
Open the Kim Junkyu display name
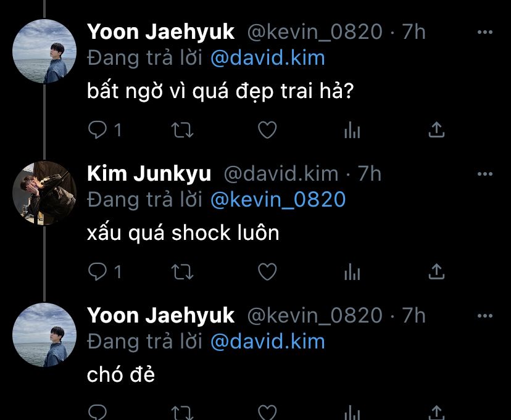[149, 173]
